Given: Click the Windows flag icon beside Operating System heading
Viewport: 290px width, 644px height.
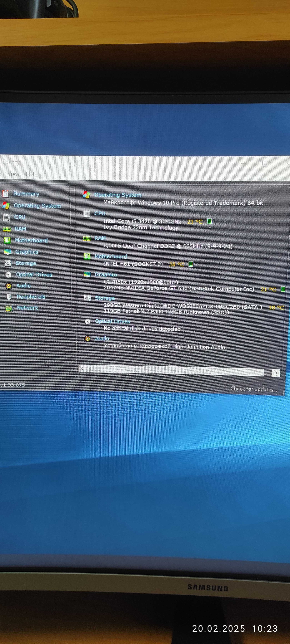Looking at the screenshot, I should (x=86, y=195).
